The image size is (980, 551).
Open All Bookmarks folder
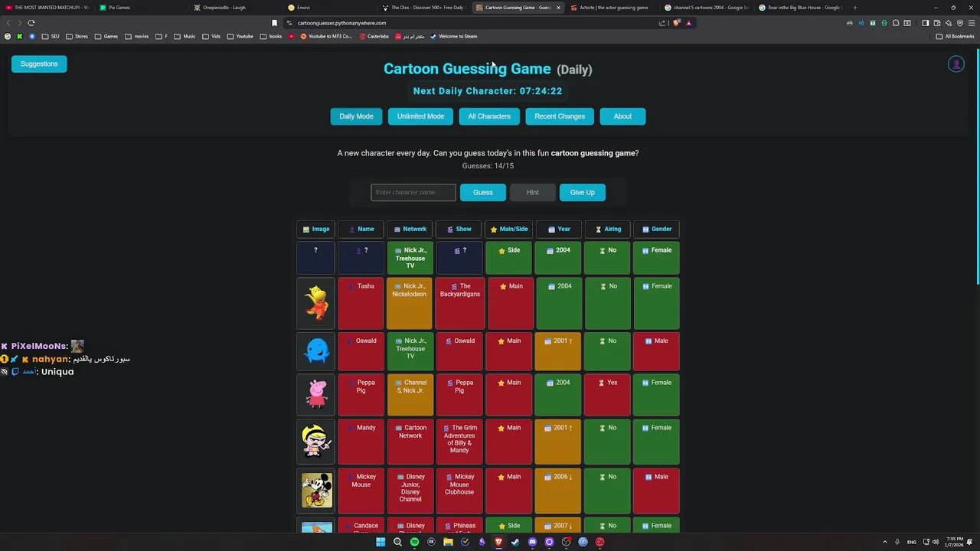955,36
